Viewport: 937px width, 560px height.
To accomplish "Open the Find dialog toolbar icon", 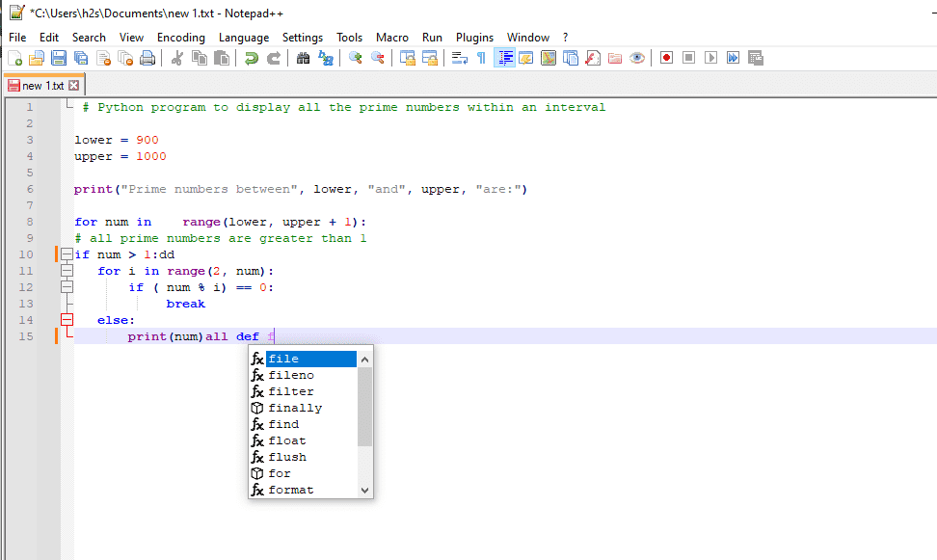I will coord(302,58).
